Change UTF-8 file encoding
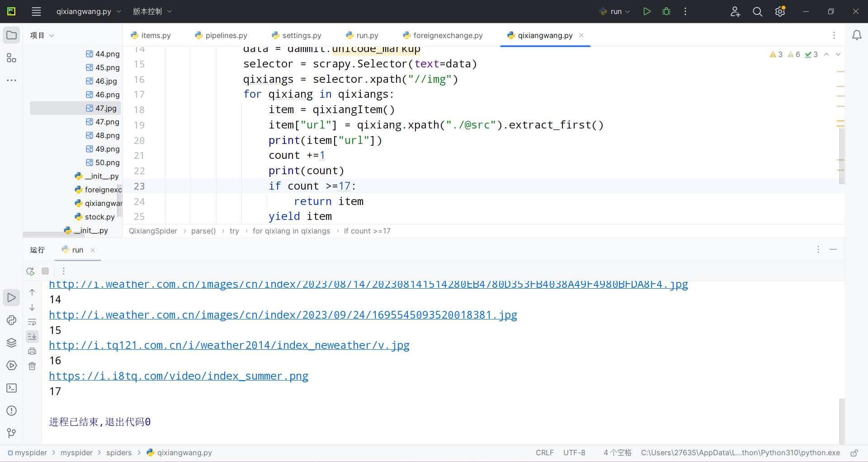Viewport: 868px width, 462px height. point(574,453)
